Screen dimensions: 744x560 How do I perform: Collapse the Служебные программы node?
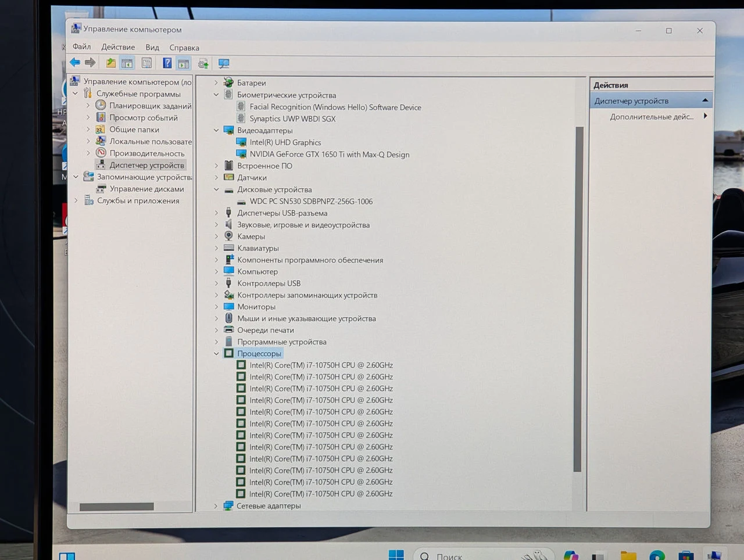pyautogui.click(x=75, y=94)
